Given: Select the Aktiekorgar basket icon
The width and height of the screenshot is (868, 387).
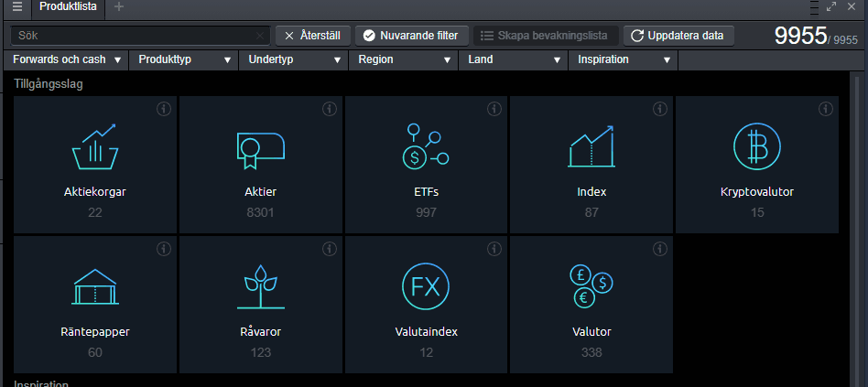Looking at the screenshot, I should (95, 146).
